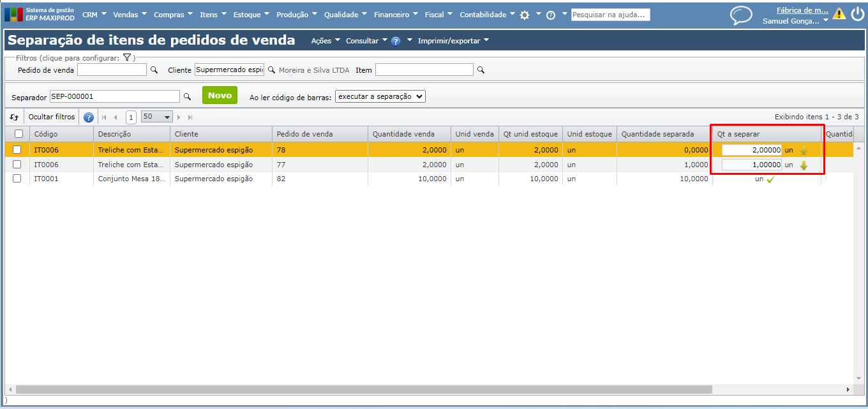Open the Samuel Gonça... user dropdown
Viewport: 868px width, 409px height.
(x=795, y=21)
